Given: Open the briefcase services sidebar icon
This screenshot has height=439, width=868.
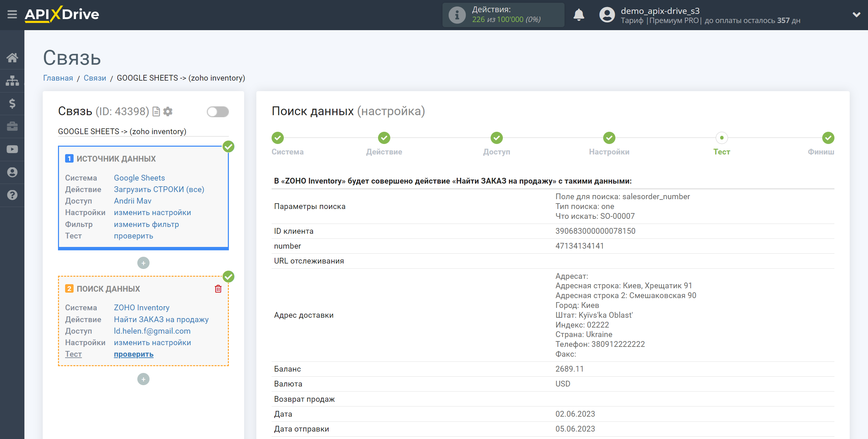Looking at the screenshot, I should (12, 126).
